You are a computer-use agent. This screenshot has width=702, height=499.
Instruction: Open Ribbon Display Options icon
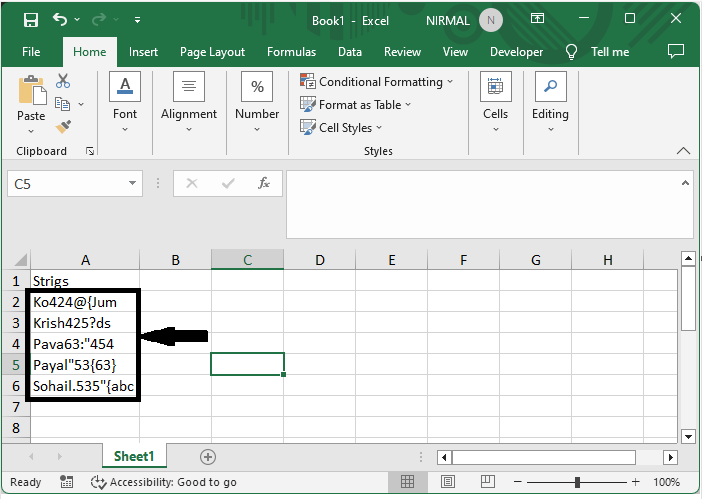[537, 18]
